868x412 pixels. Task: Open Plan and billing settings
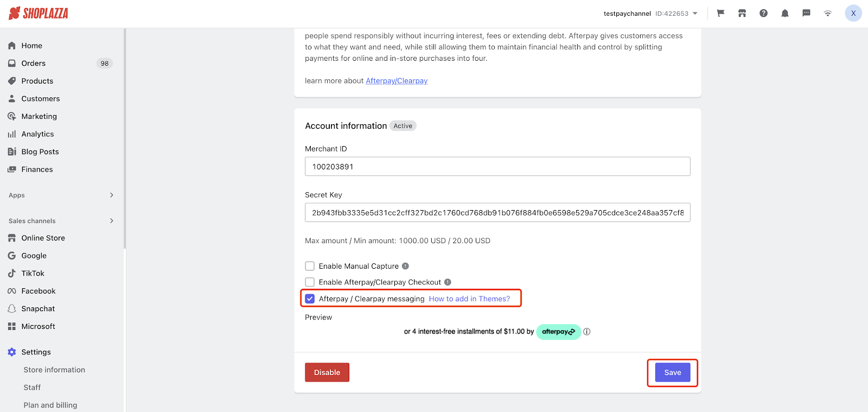point(50,405)
